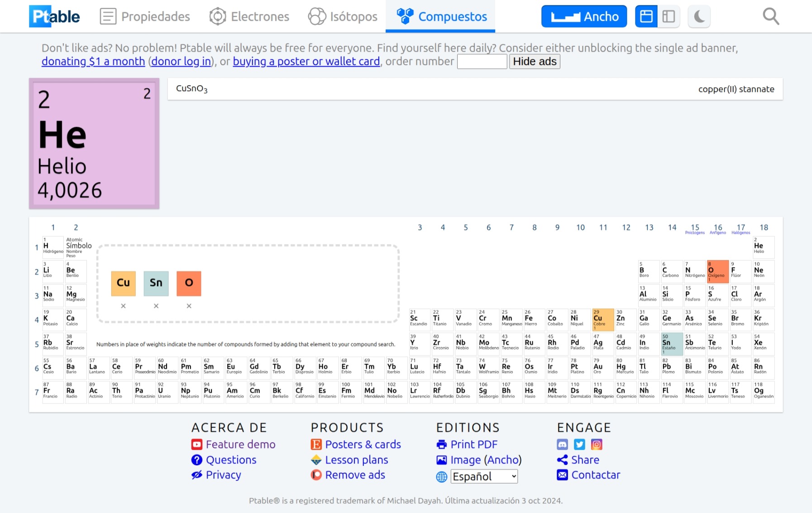The height and width of the screenshot is (513, 812).
Task: Open the Discord icon link
Action: (562, 445)
